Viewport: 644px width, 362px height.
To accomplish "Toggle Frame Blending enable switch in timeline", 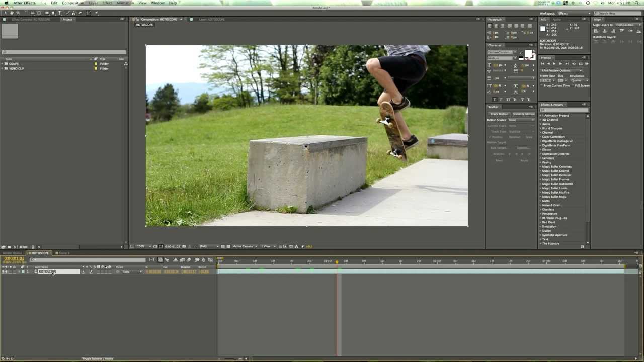I will 182,260.
